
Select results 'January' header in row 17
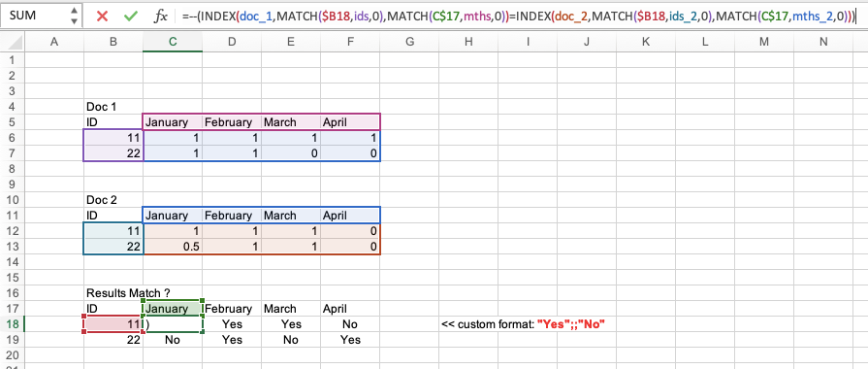173,309
